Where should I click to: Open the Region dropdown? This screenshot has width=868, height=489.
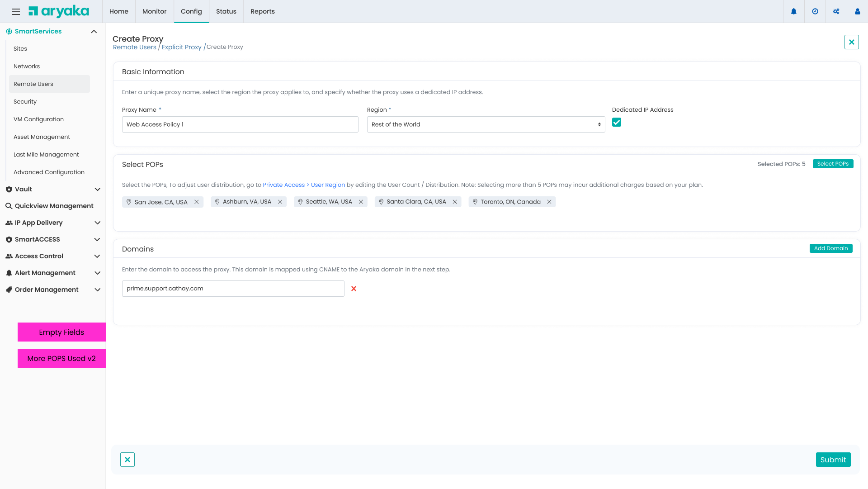point(486,124)
